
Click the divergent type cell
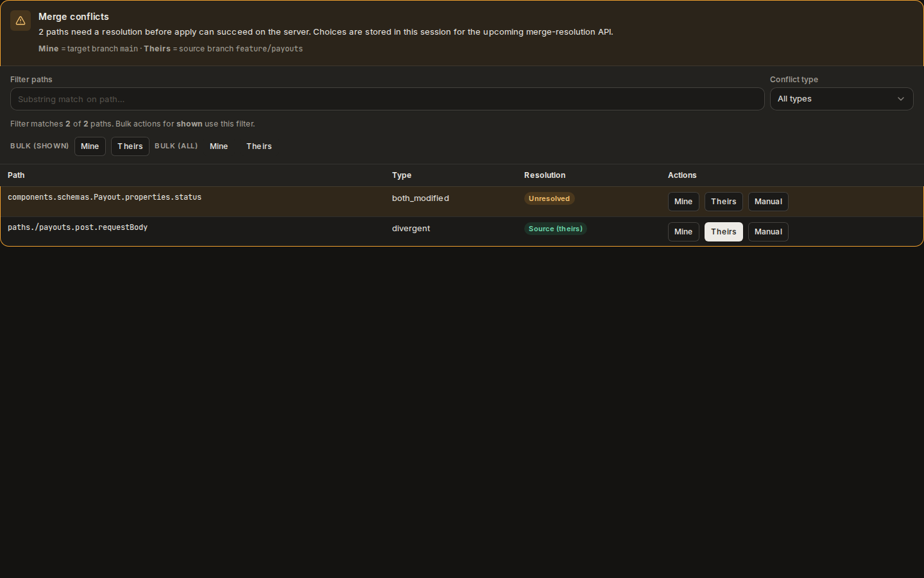[411, 229]
